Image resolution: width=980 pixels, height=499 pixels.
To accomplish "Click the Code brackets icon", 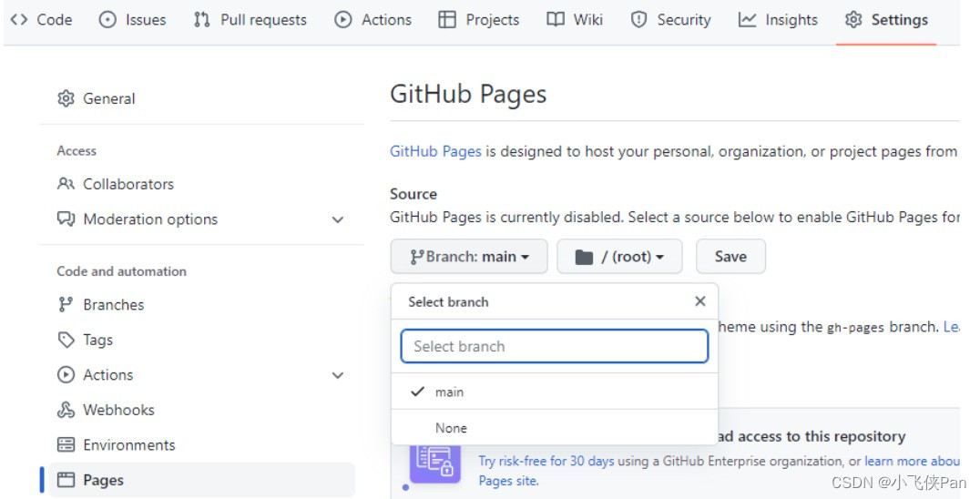I will point(19,20).
